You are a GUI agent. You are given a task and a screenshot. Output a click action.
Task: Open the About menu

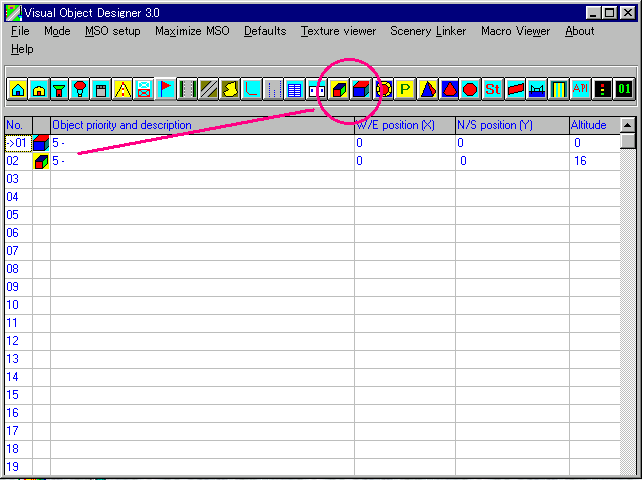(x=579, y=31)
